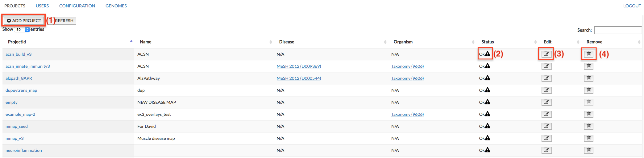Click the REFRESH button

64,21
